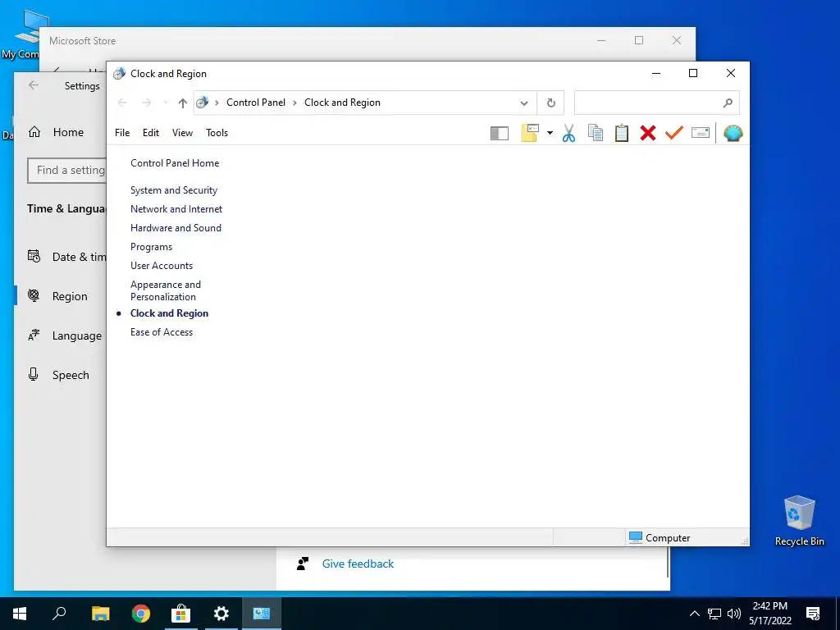Open Programs category

151,247
